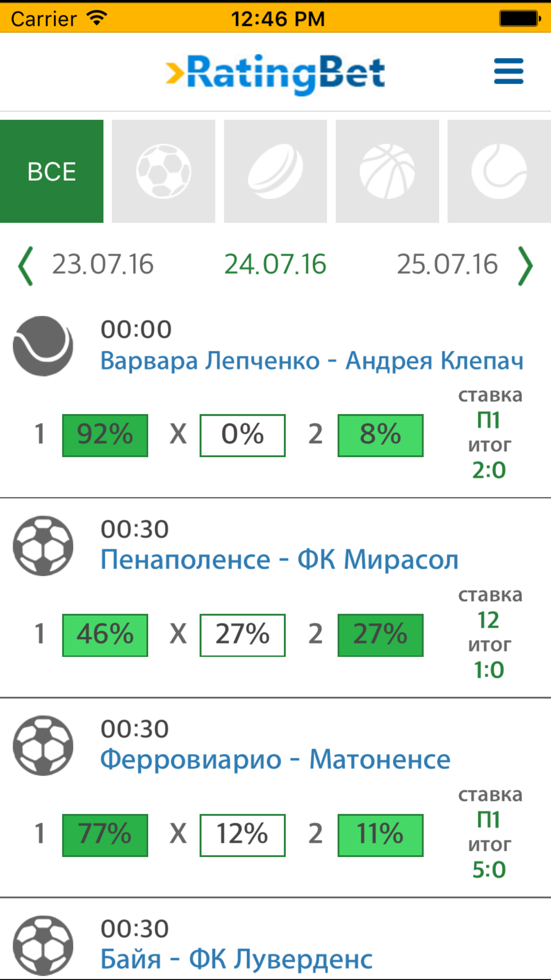This screenshot has height=980, width=551.
Task: Open Ферровиарио - Матоненсе match
Action: (275, 760)
